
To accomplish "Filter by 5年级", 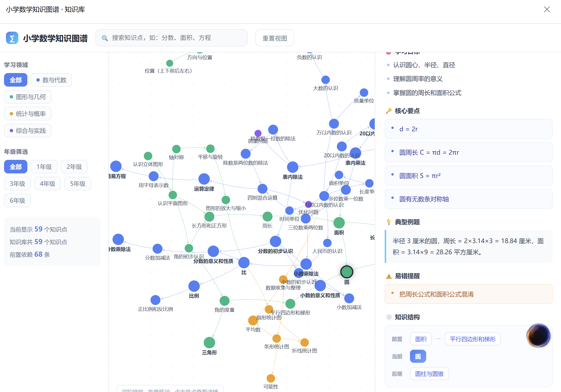I will (78, 183).
